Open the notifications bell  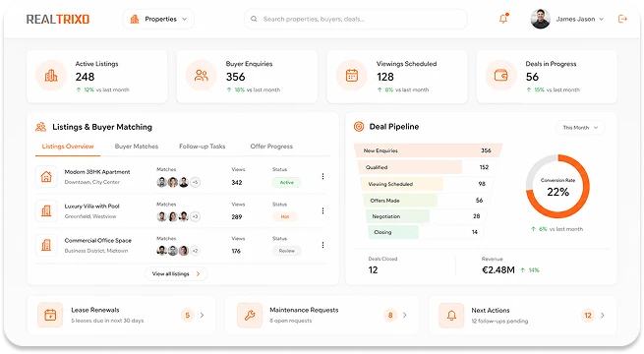pos(503,19)
